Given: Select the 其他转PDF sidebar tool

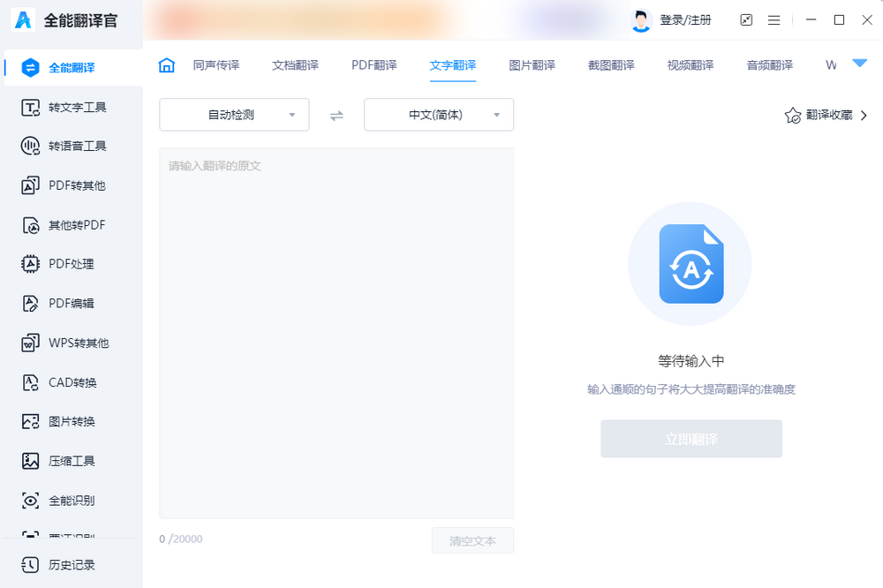Looking at the screenshot, I should (x=71, y=224).
